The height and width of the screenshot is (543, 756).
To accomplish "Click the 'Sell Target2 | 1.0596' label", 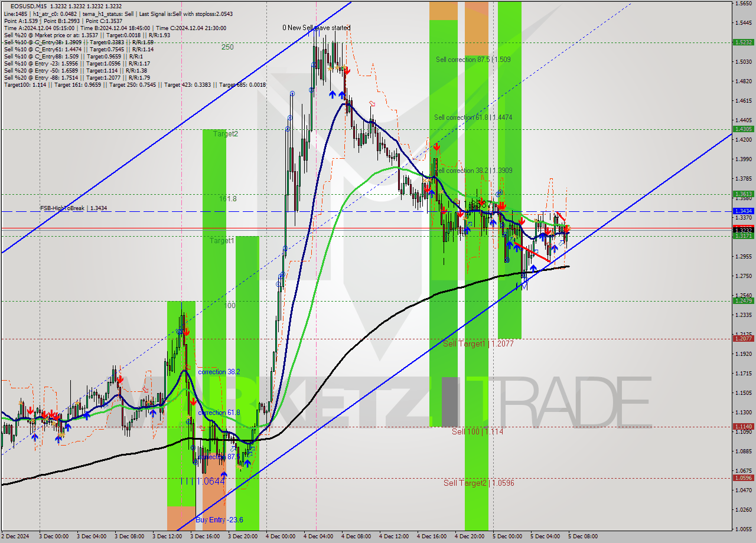I will click(478, 483).
